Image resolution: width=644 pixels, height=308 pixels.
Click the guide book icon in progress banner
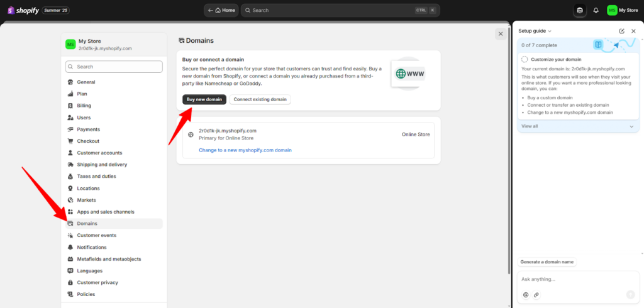click(598, 45)
